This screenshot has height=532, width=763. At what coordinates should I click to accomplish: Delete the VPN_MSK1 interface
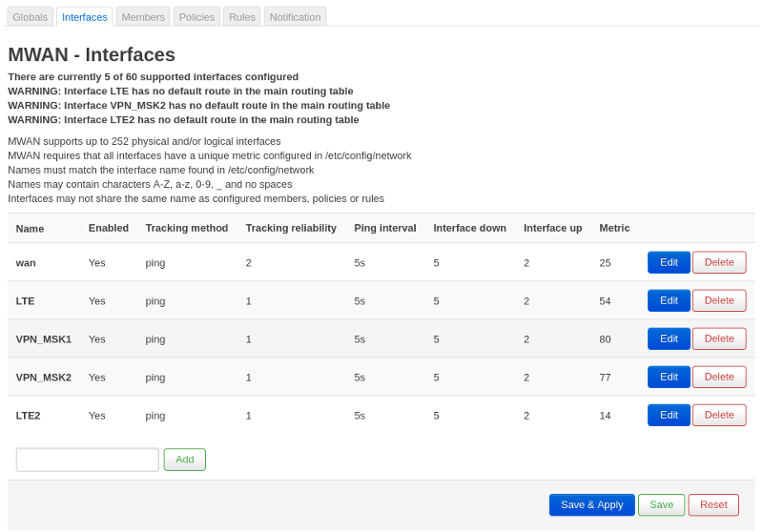(x=719, y=338)
